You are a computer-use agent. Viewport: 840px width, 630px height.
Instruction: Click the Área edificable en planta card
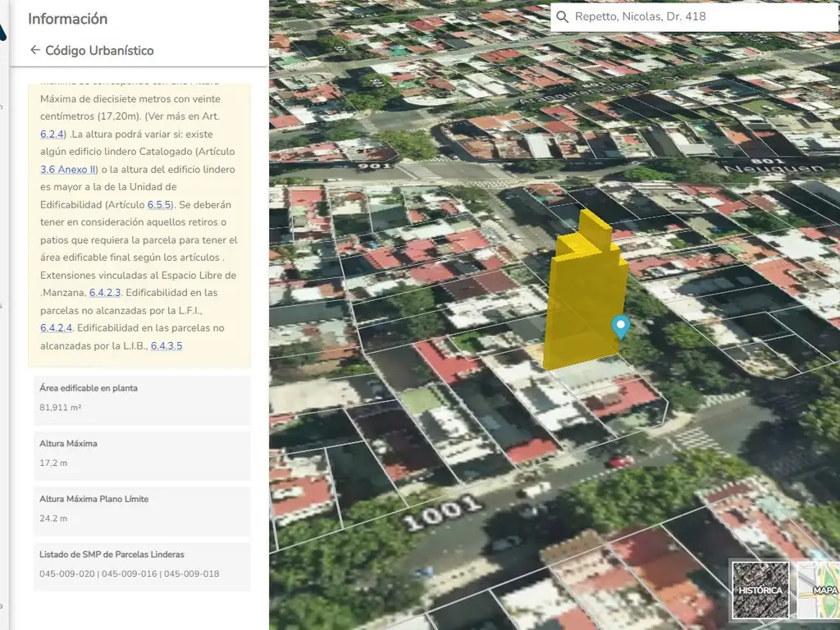pyautogui.click(x=142, y=399)
